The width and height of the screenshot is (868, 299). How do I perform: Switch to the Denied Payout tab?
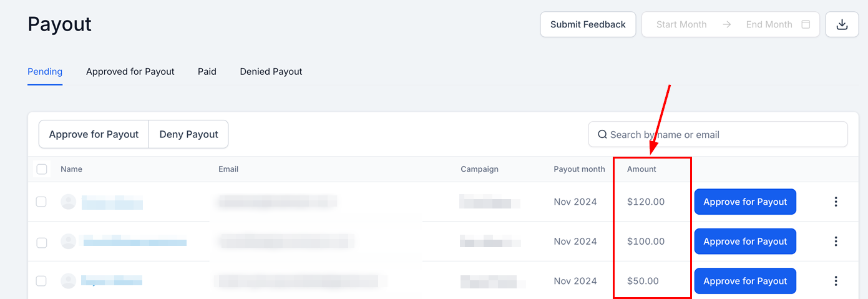(271, 72)
